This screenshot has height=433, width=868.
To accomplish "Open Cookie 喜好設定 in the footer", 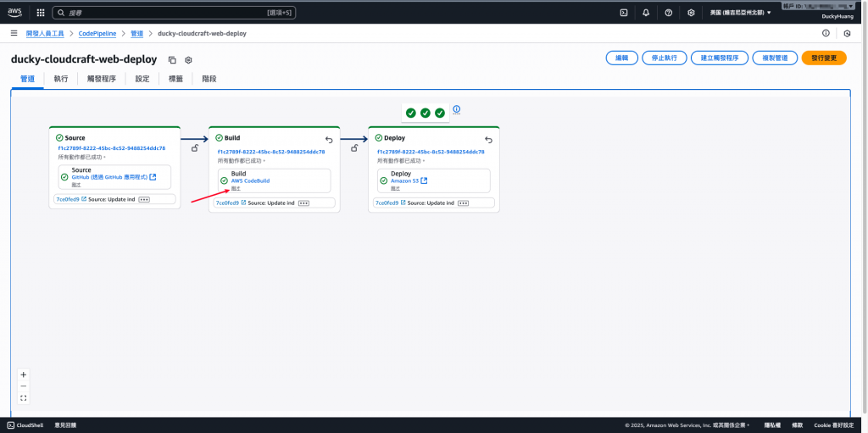I will (x=834, y=425).
